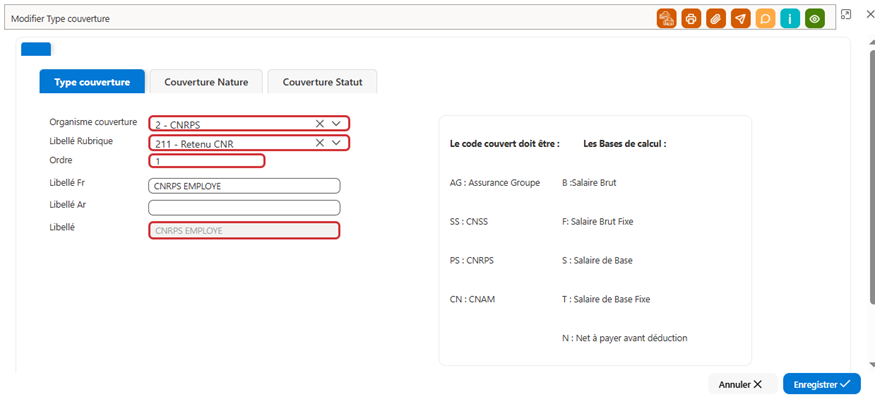Show information with the teal i icon

(x=790, y=18)
